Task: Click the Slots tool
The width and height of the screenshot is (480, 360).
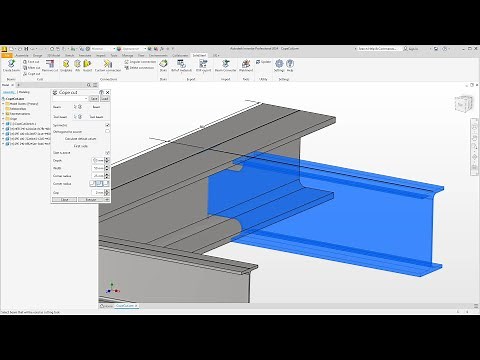Action: [163, 66]
